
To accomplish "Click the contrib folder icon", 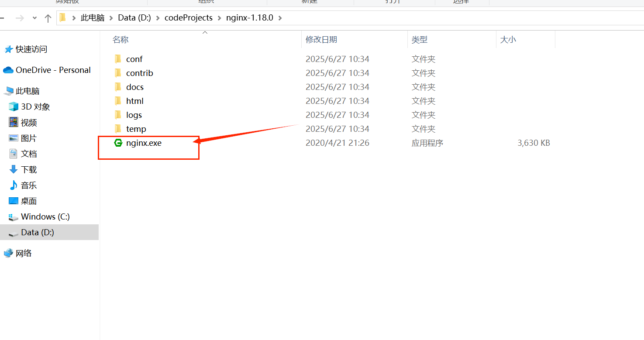I will pos(118,73).
